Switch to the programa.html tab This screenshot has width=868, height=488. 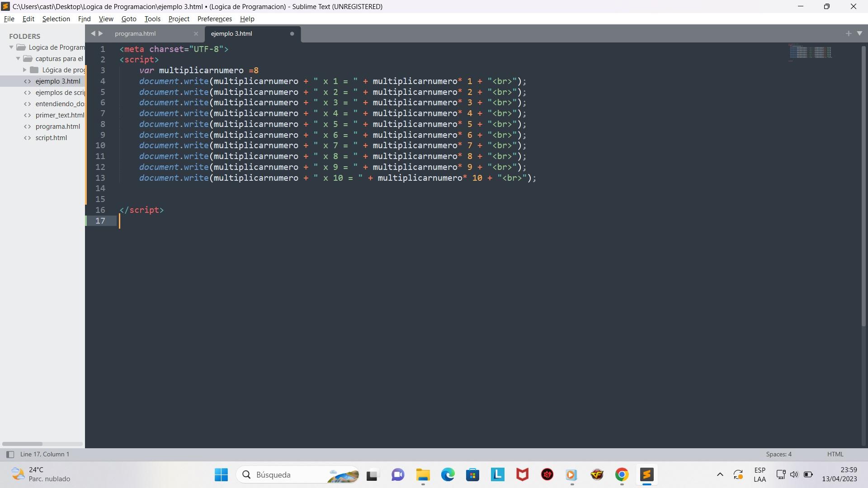[x=135, y=33]
